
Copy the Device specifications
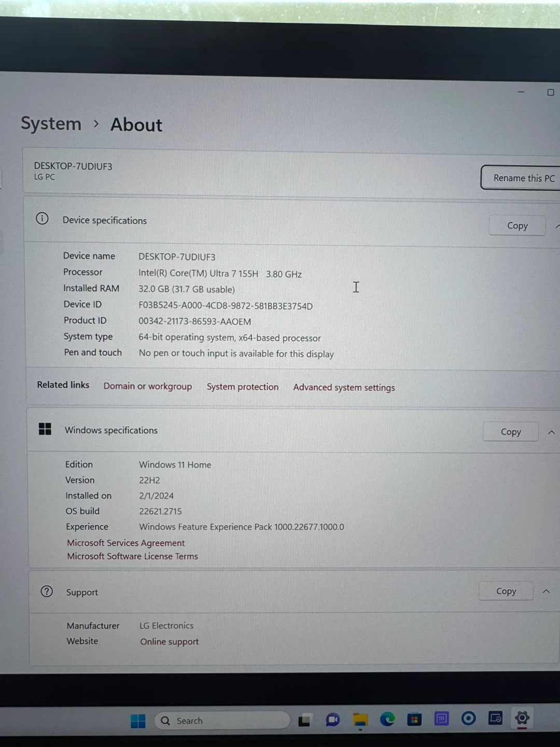click(x=517, y=226)
